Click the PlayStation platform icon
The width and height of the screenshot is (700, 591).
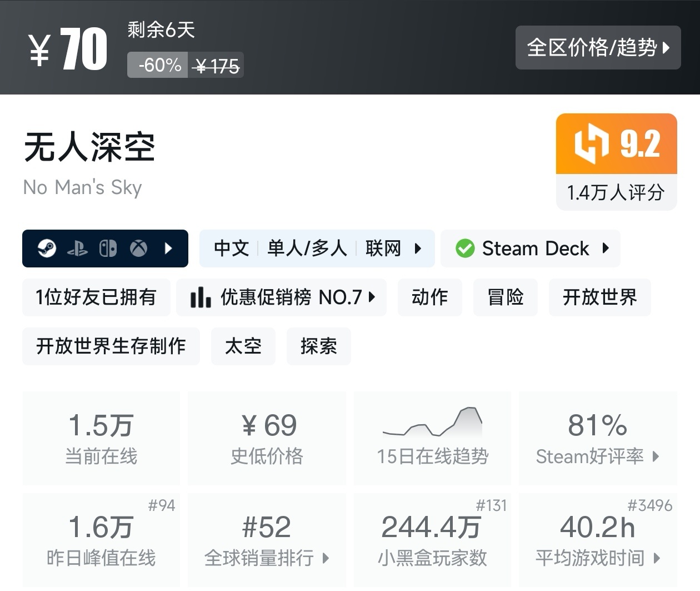coord(77,249)
